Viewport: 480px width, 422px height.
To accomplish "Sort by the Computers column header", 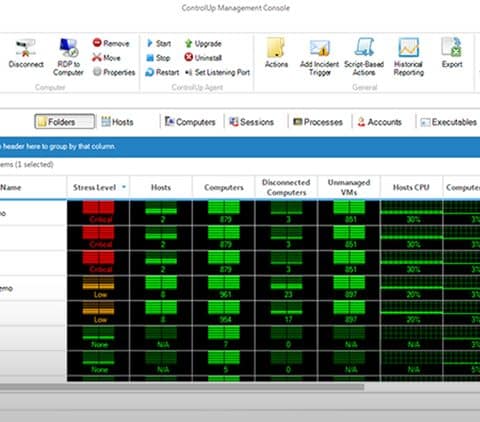I will [x=224, y=187].
